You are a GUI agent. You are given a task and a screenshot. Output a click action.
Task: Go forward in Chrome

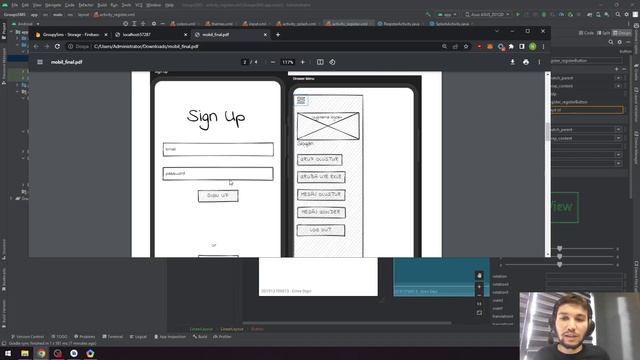click(x=47, y=47)
